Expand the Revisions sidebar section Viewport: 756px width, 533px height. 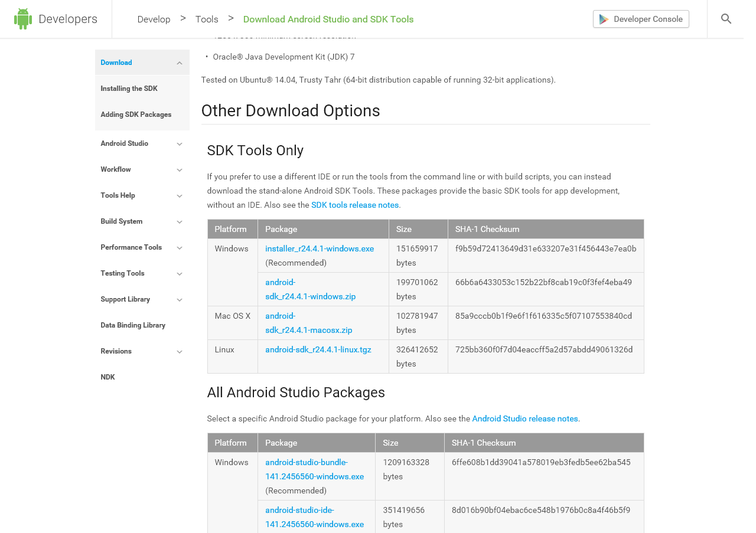(180, 351)
